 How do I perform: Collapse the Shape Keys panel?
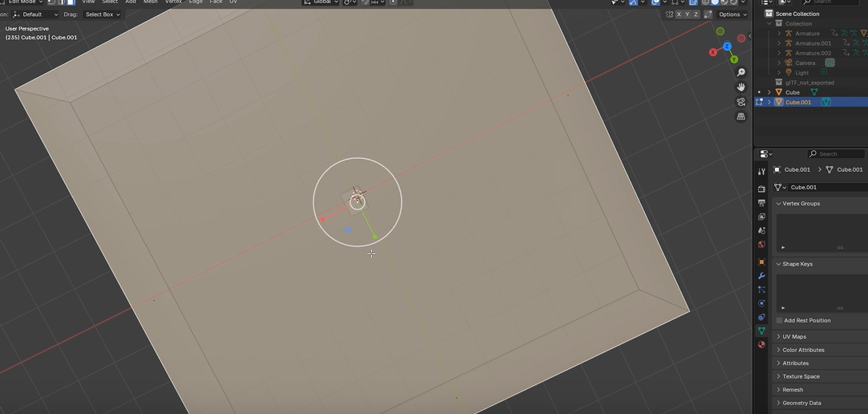coord(778,264)
